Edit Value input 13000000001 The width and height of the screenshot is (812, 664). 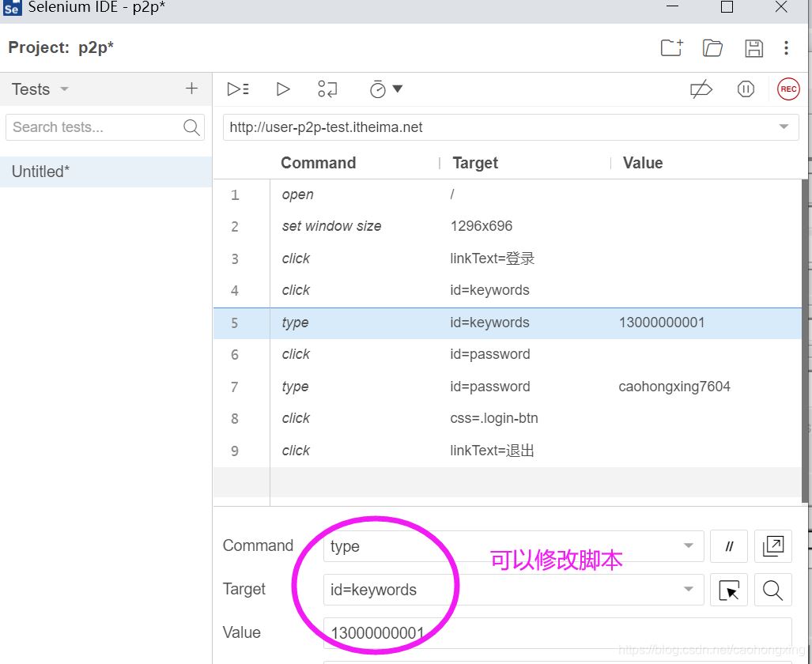coord(557,632)
